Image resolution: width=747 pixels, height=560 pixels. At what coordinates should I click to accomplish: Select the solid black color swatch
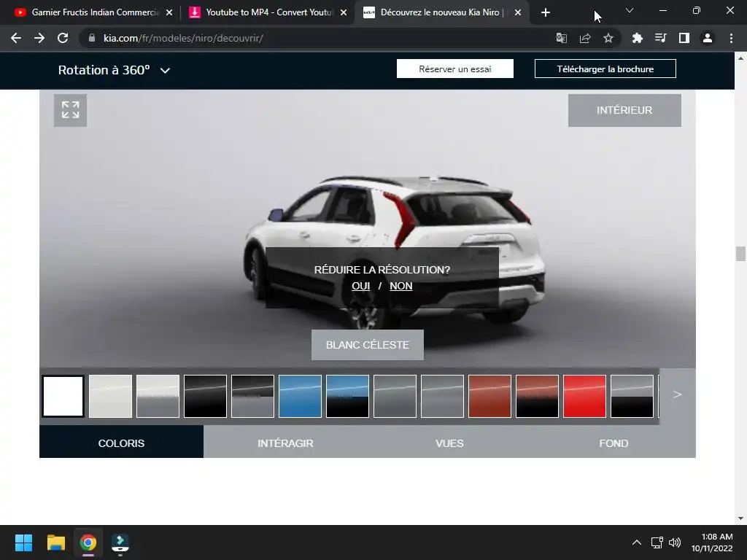[205, 396]
